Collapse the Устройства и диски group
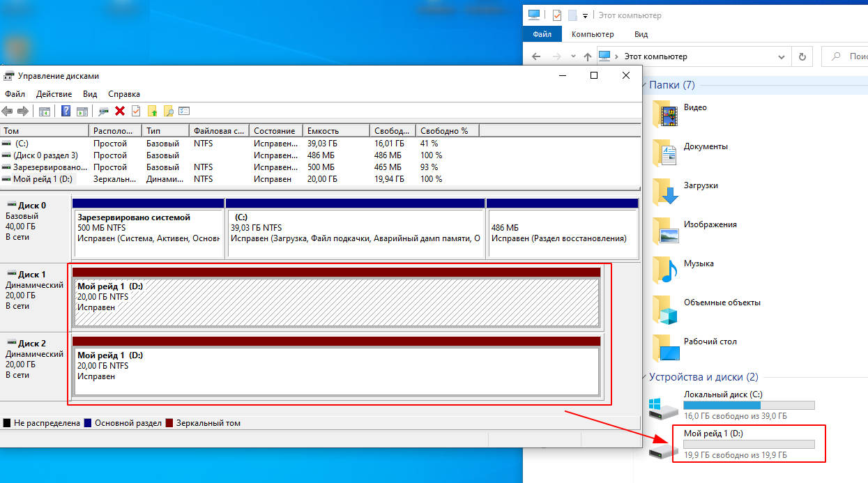Image resolution: width=868 pixels, height=483 pixels. coord(643,377)
